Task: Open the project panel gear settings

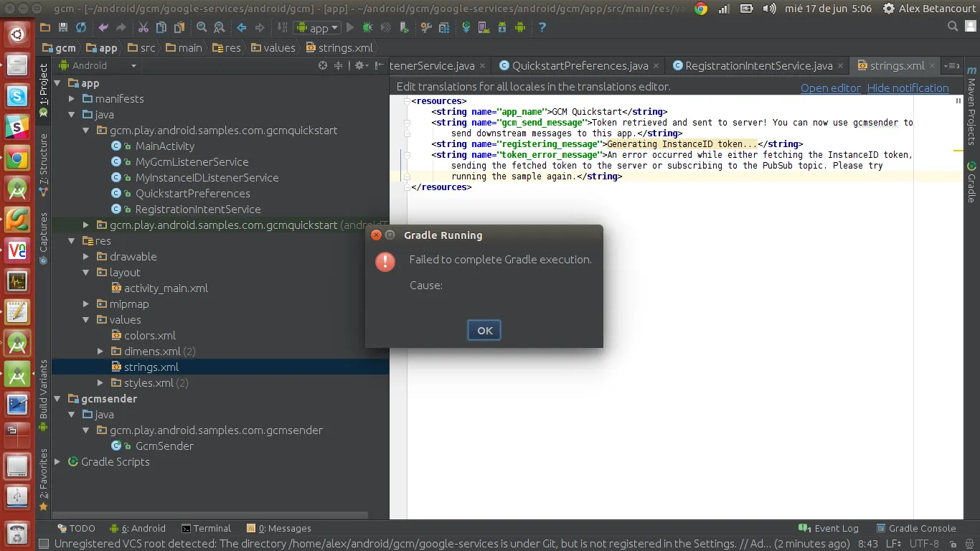Action: click(360, 65)
